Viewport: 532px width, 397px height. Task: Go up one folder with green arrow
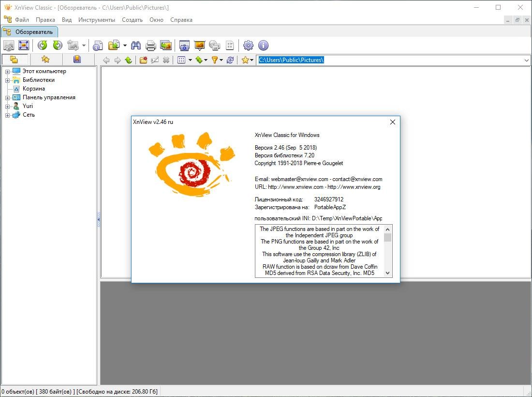point(129,60)
